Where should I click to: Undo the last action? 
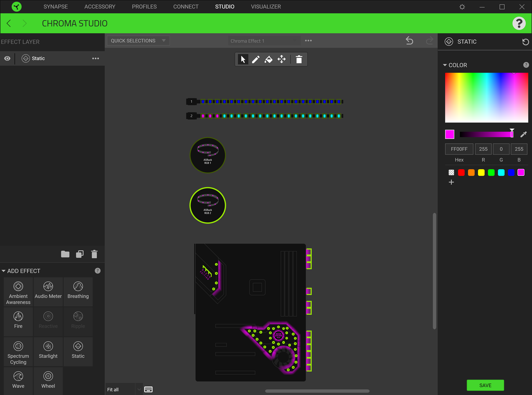410,41
